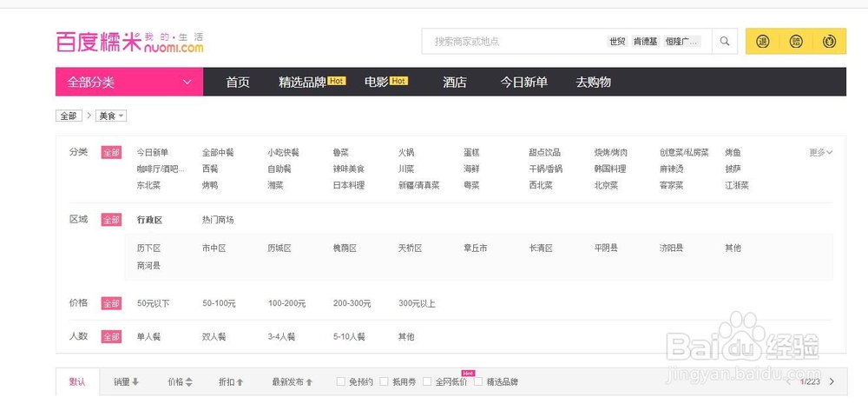This screenshot has width=868, height=404.
Task: Select the 默认 sort tab
Action: [77, 381]
